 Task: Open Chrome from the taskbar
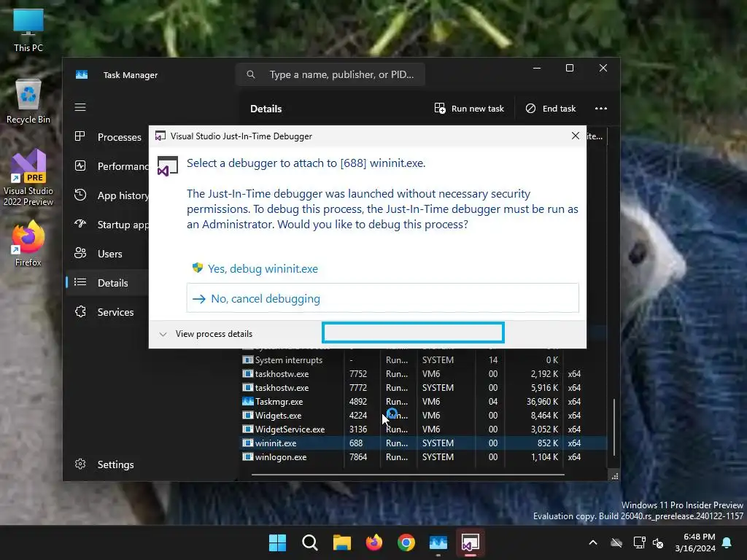pyautogui.click(x=406, y=542)
